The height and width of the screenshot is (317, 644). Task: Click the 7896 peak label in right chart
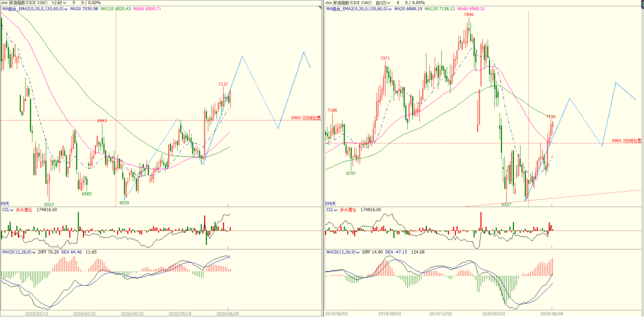click(469, 14)
